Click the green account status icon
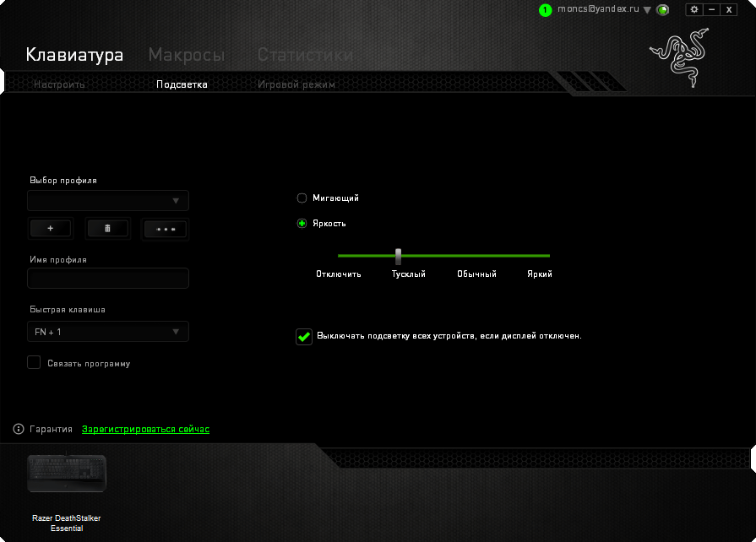This screenshot has height=542, width=756. 663,9
